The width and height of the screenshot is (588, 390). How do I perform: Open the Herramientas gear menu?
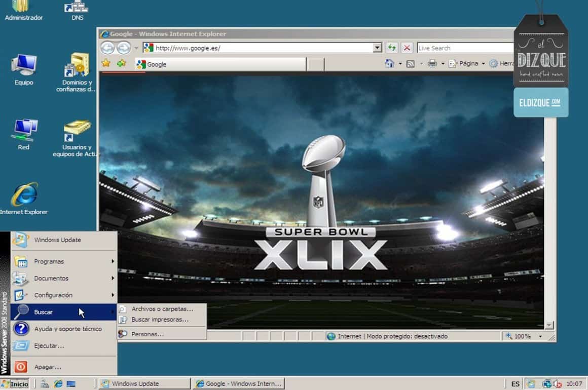click(x=501, y=64)
